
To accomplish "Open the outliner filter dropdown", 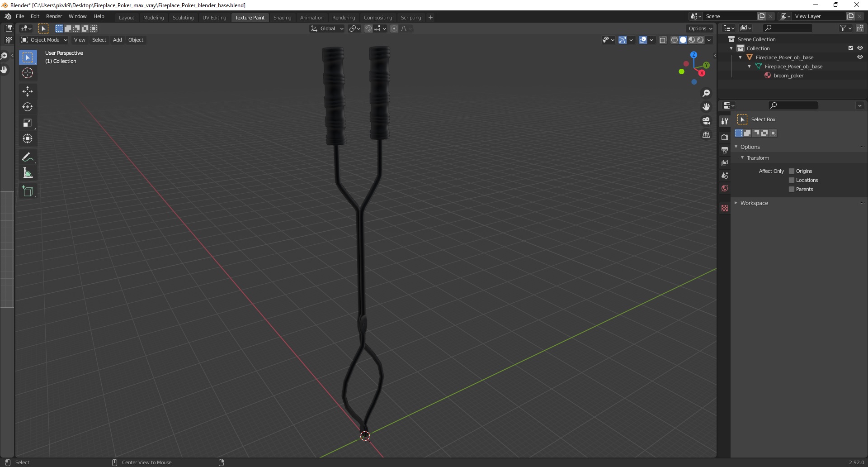I will point(845,28).
